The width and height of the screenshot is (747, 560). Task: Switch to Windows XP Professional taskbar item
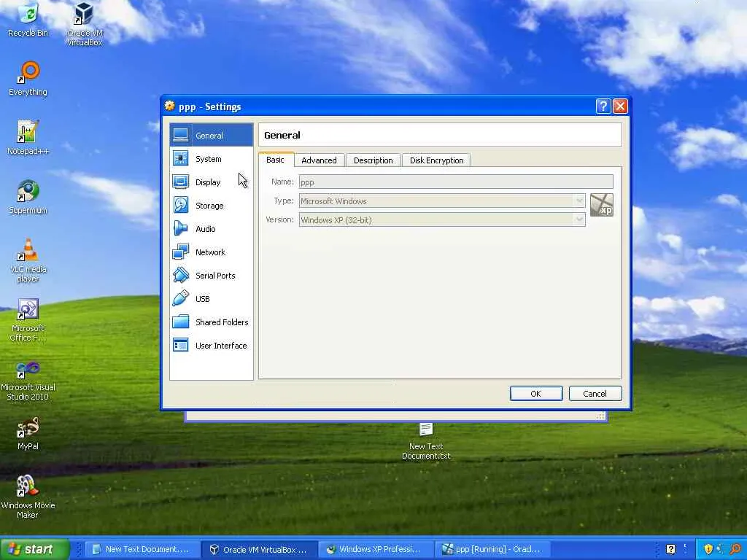click(376, 549)
